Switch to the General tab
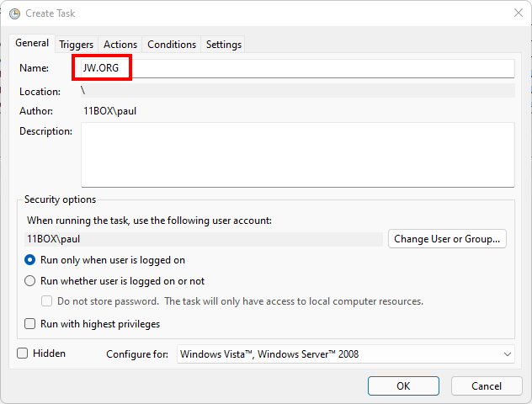532x404 pixels. click(32, 44)
